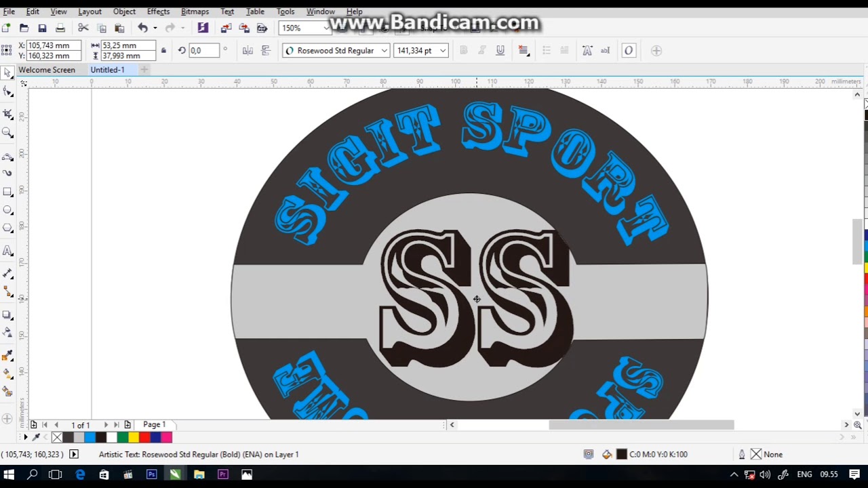The width and height of the screenshot is (868, 488).
Task: Click the Import icon
Action: pos(226,28)
